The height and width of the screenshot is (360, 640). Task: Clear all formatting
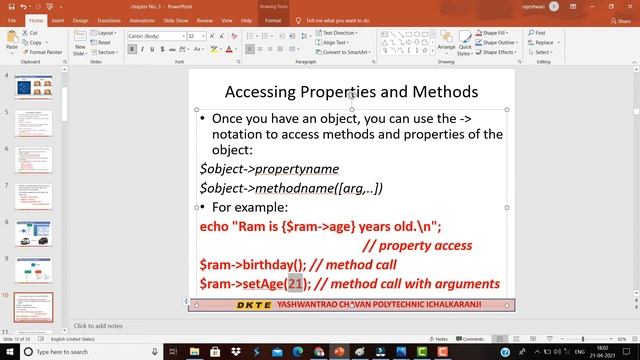[x=234, y=36]
